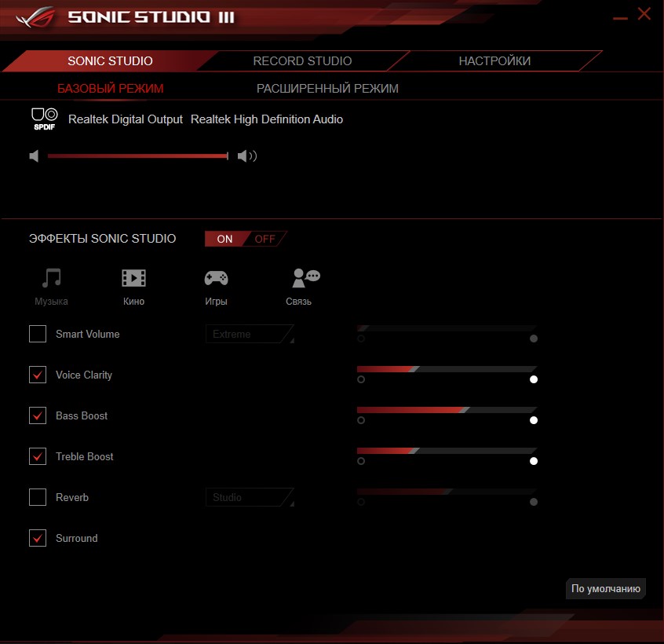664x644 pixels.
Task: Turn Sonic Studio effects ON
Action: (x=224, y=239)
